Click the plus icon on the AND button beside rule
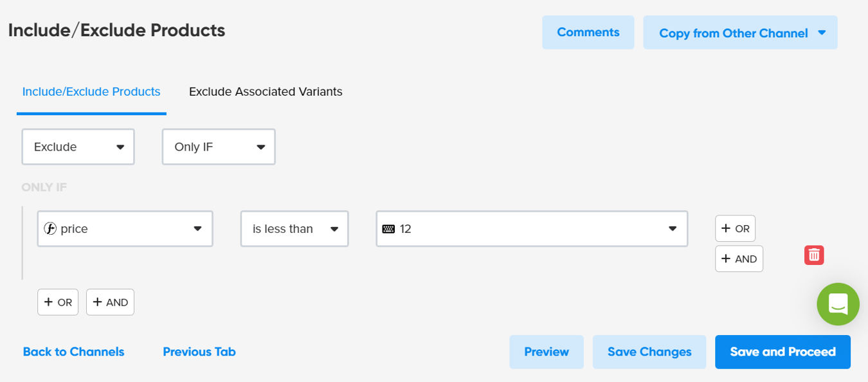 click(x=727, y=259)
